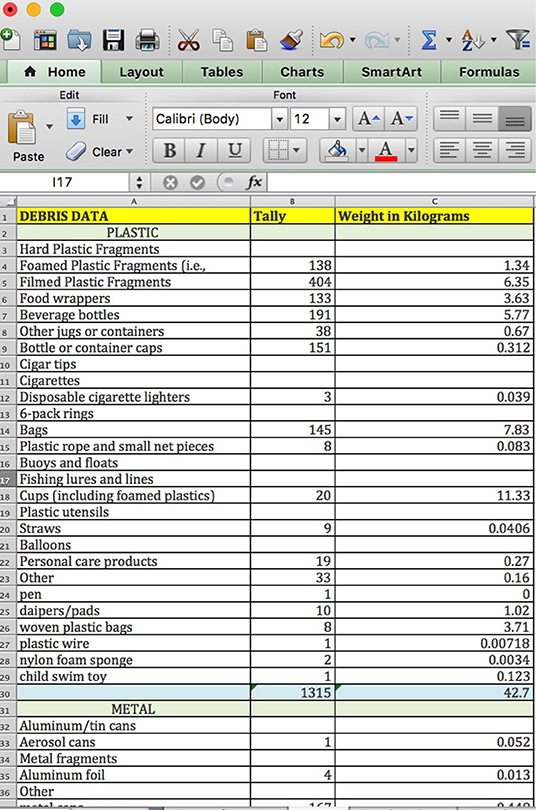This screenshot has height=810, width=536.
Task: Save the workbook with the floppy icon
Action: click(113, 40)
